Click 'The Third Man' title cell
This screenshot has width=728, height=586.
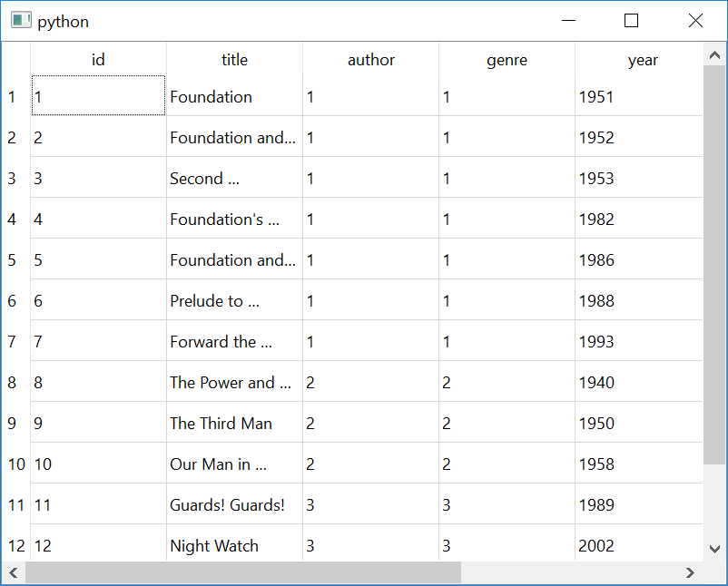234,424
